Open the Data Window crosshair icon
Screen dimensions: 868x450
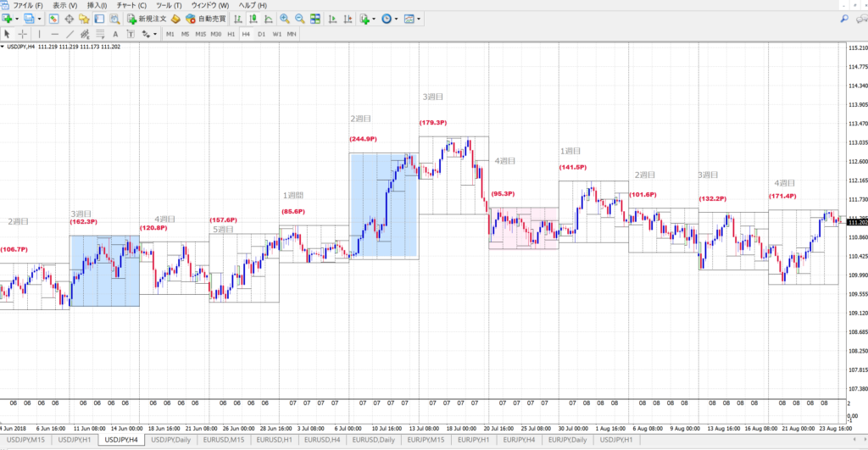tap(70, 19)
